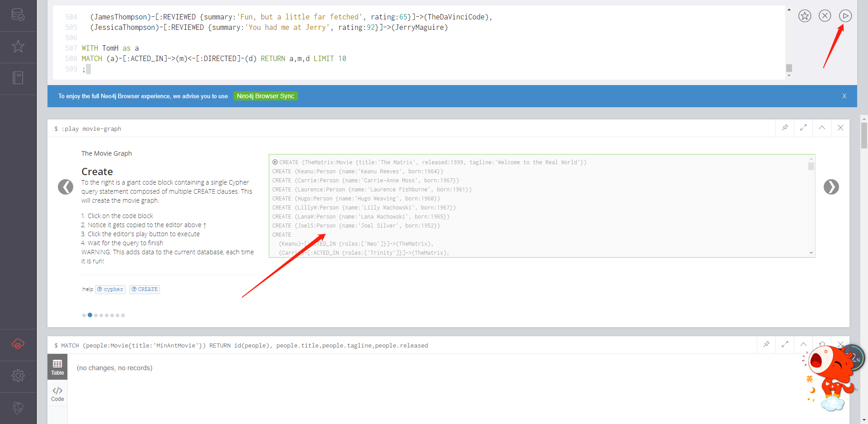This screenshot has width=868, height=424.
Task: Favorite the current query using the star icon
Action: point(805,15)
